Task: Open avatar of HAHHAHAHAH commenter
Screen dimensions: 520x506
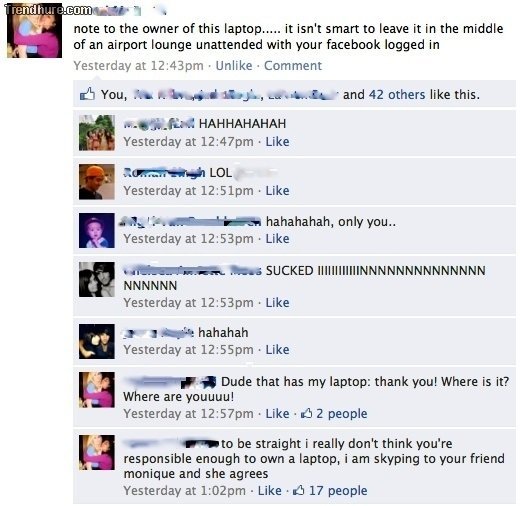Action: (97, 133)
